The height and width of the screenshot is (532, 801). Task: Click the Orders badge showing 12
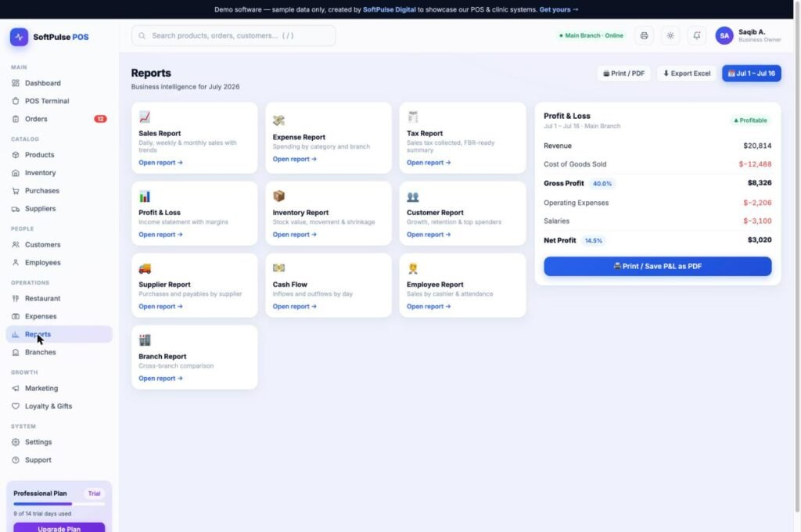pyautogui.click(x=100, y=119)
